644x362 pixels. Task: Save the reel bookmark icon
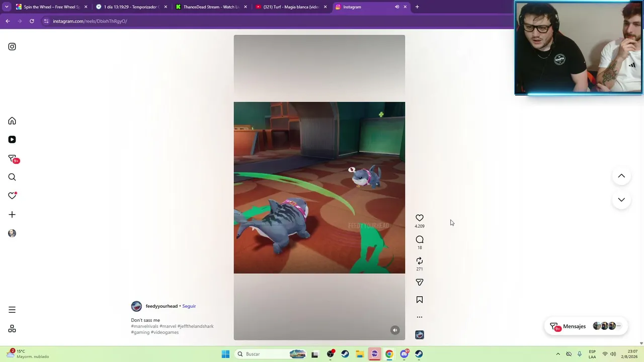[420, 300]
